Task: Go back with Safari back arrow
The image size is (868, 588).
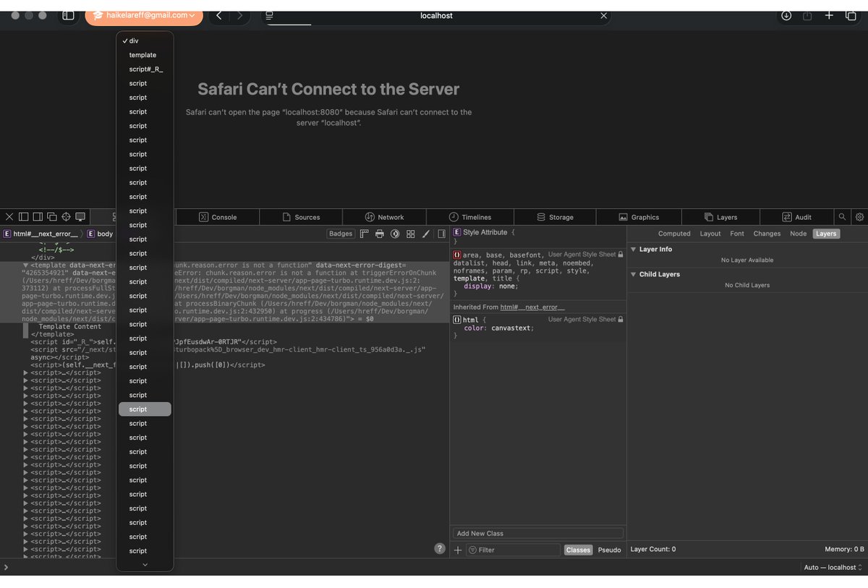Action: pos(219,15)
